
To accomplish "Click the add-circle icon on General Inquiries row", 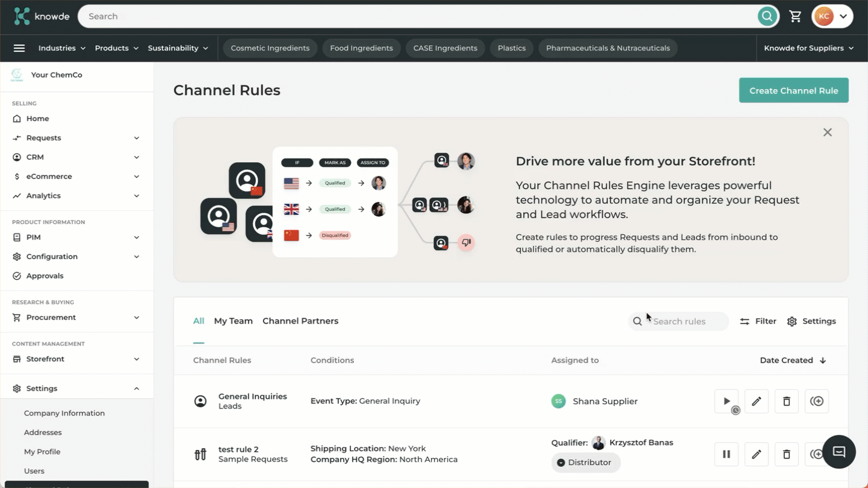I will point(817,401).
